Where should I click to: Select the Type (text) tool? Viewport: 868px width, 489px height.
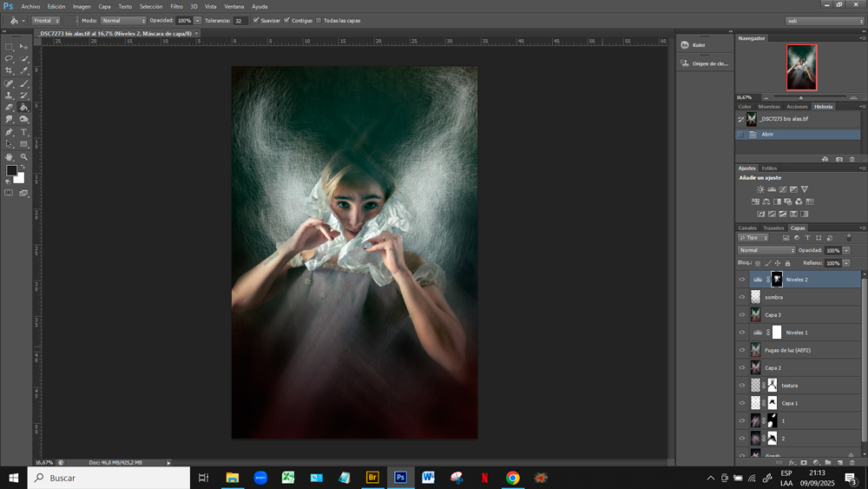point(23,132)
